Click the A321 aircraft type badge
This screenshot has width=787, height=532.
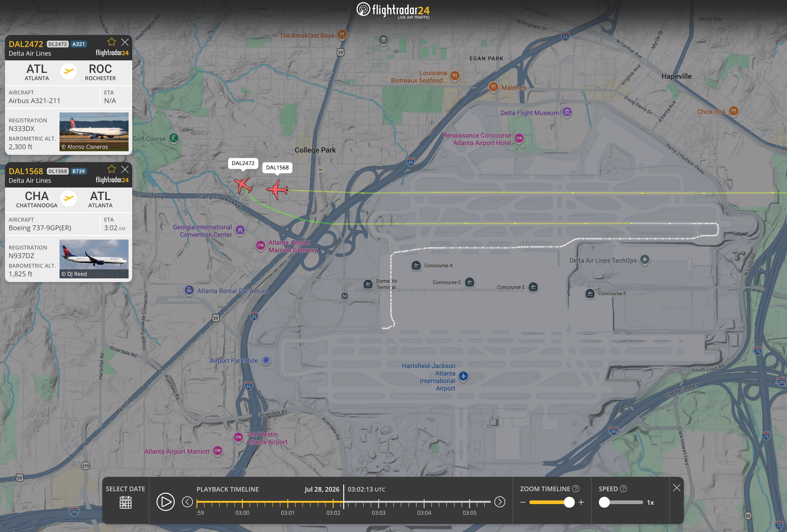coord(78,44)
